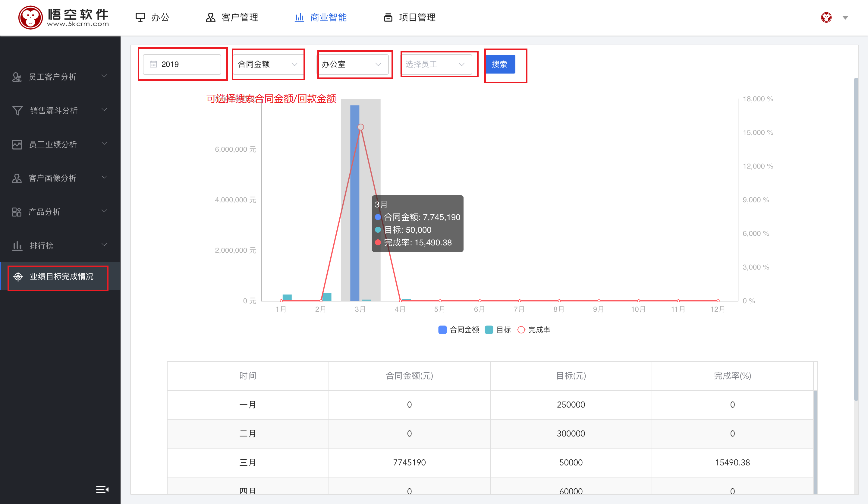
Task: Click the 三月 row label
Action: (x=248, y=463)
